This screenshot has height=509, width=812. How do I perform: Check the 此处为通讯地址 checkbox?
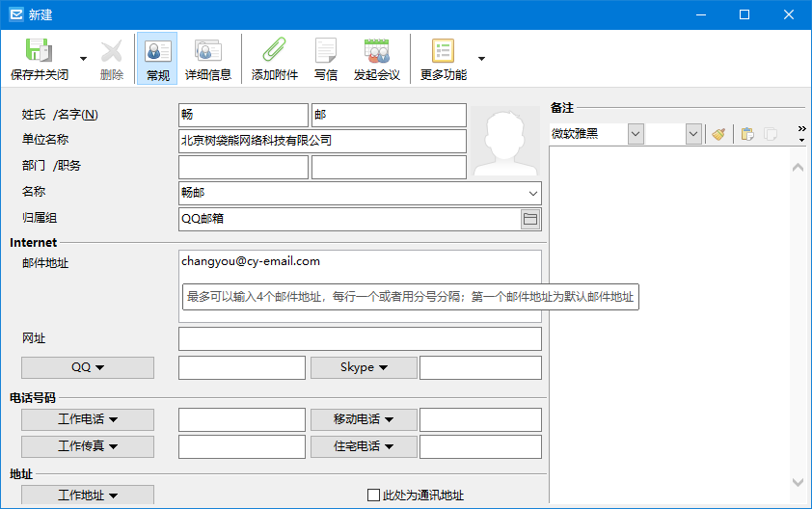tap(373, 495)
